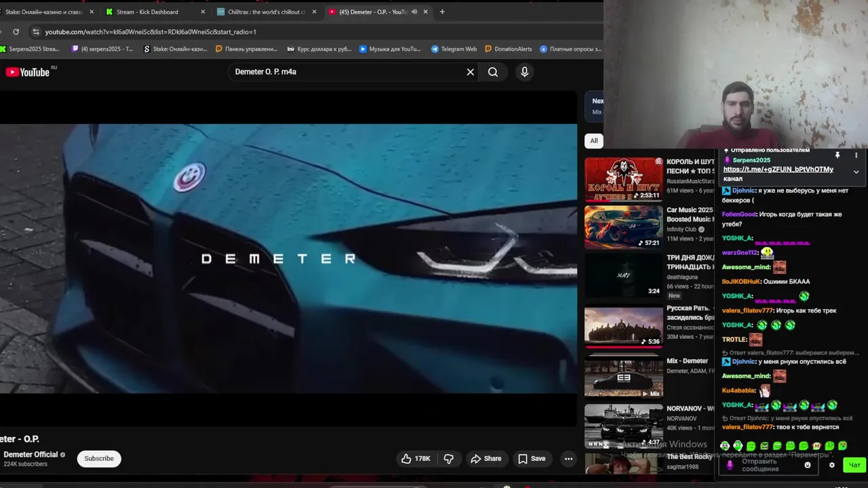Open Король и Шут songs thumbnail

(624, 179)
